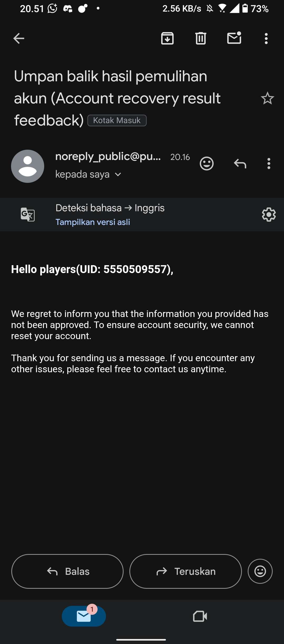
Task: Tap the sender's profile avatar
Action: [28, 166]
